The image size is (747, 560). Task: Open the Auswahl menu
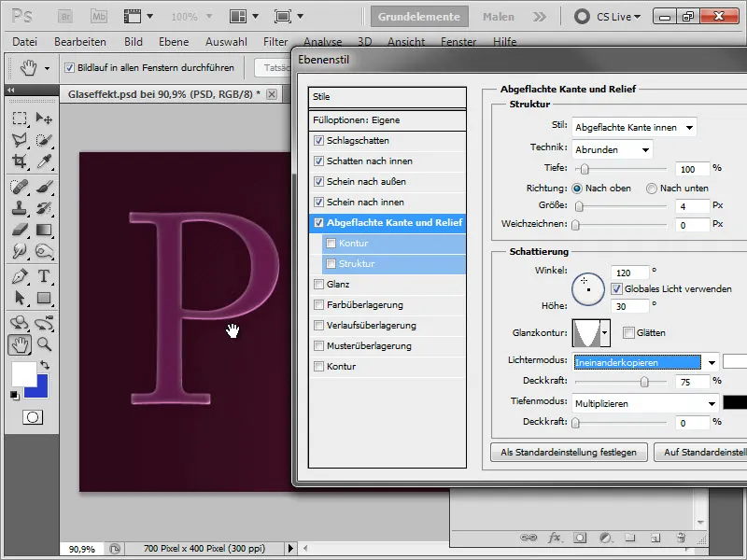(x=226, y=42)
